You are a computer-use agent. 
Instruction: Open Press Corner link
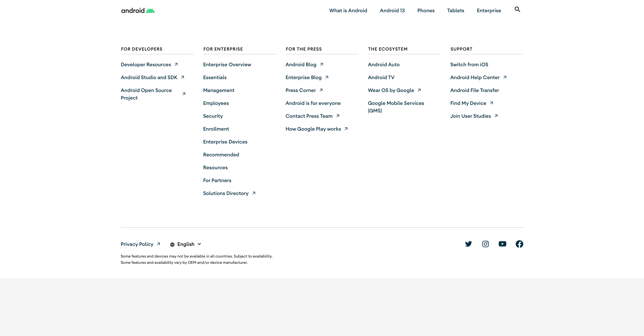304,90
